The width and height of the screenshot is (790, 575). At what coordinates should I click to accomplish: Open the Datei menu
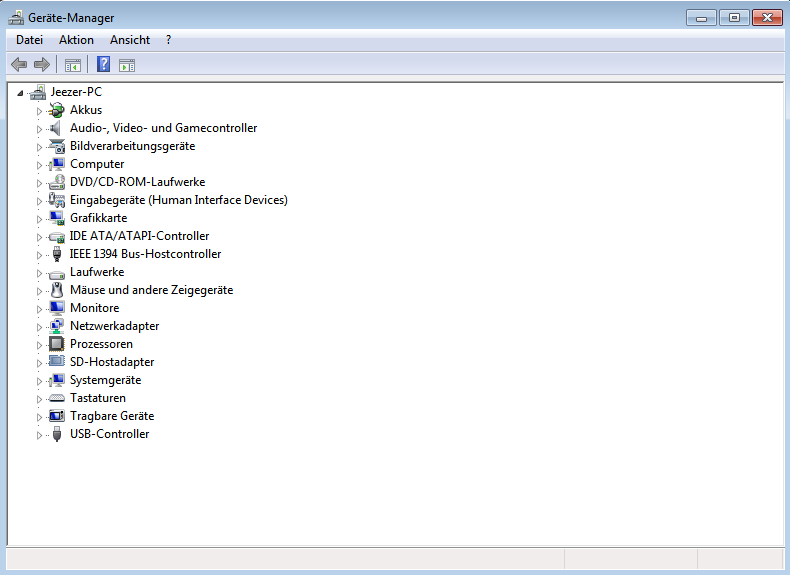(x=29, y=40)
